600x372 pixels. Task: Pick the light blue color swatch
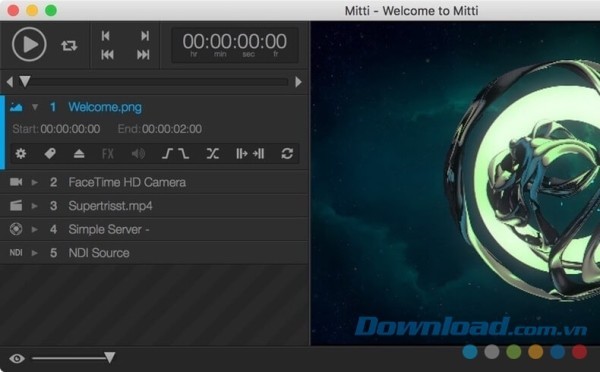470,352
